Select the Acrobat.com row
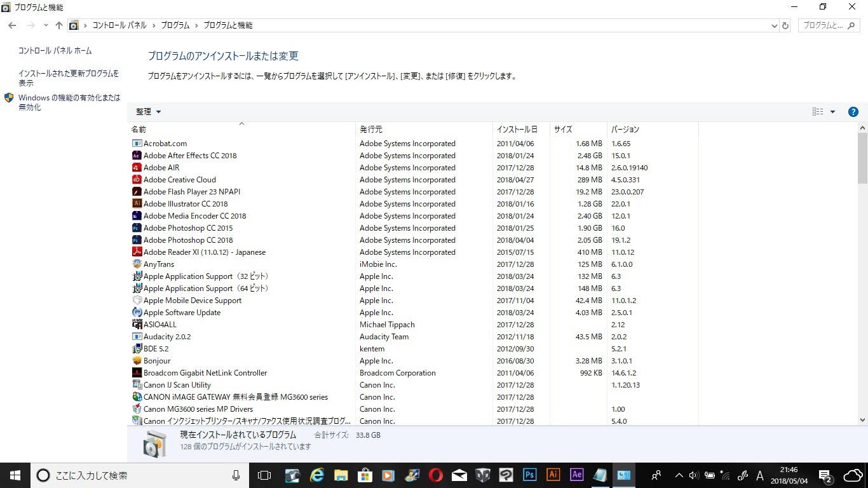The width and height of the screenshot is (868, 488). click(413, 144)
